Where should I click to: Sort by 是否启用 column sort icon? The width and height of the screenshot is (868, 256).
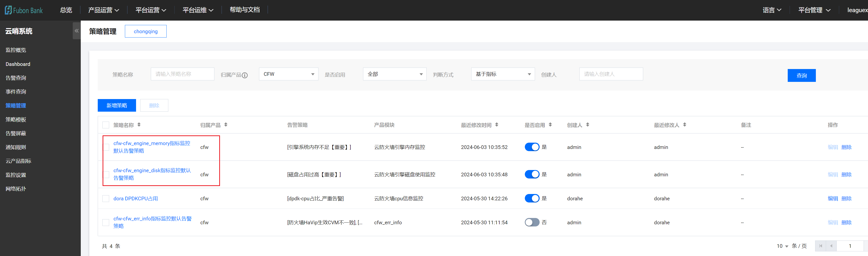coord(550,125)
